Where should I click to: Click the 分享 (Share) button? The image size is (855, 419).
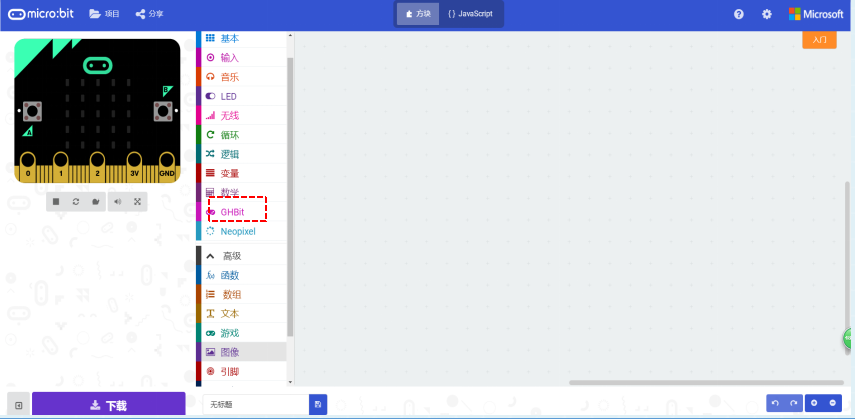tap(149, 14)
